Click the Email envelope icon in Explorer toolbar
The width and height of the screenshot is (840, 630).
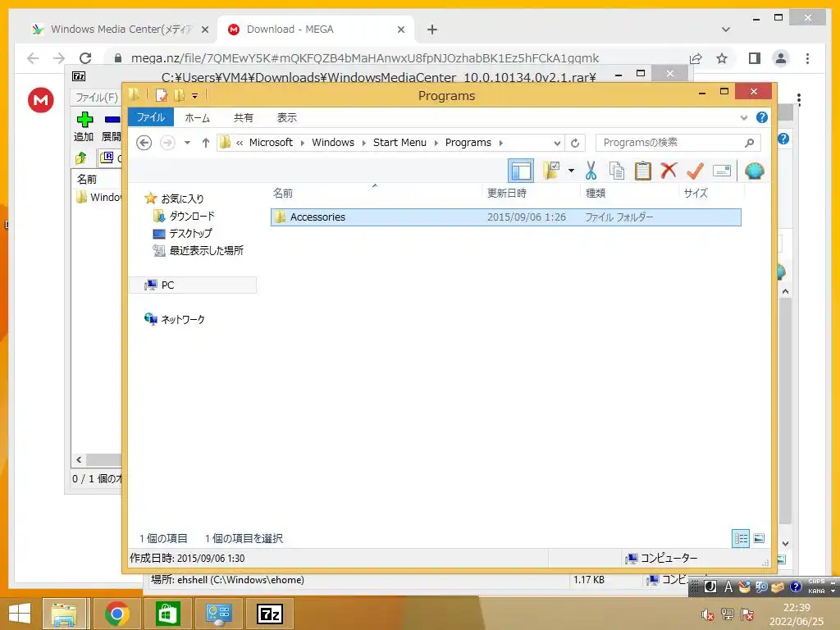722,171
